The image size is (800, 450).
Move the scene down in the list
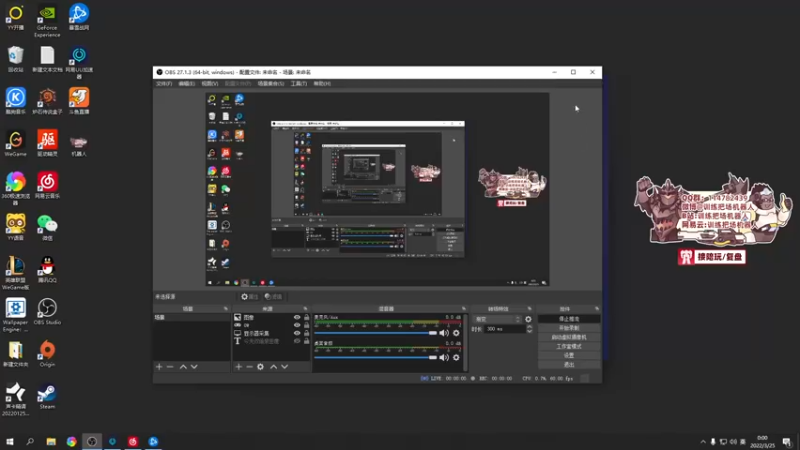pyautogui.click(x=194, y=367)
